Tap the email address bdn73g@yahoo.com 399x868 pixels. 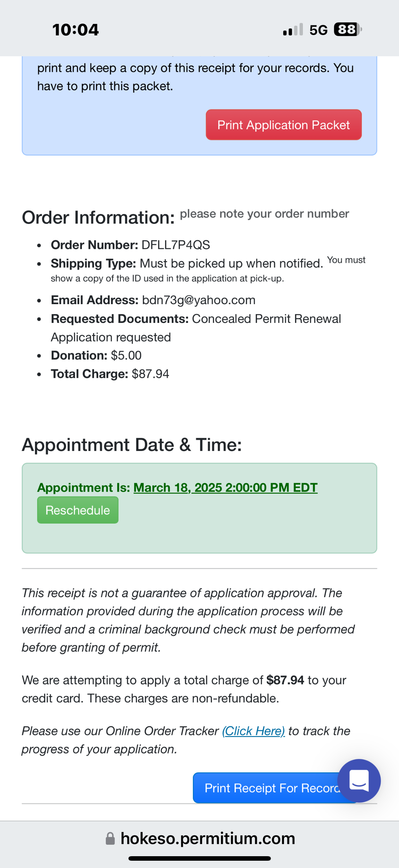click(x=198, y=300)
